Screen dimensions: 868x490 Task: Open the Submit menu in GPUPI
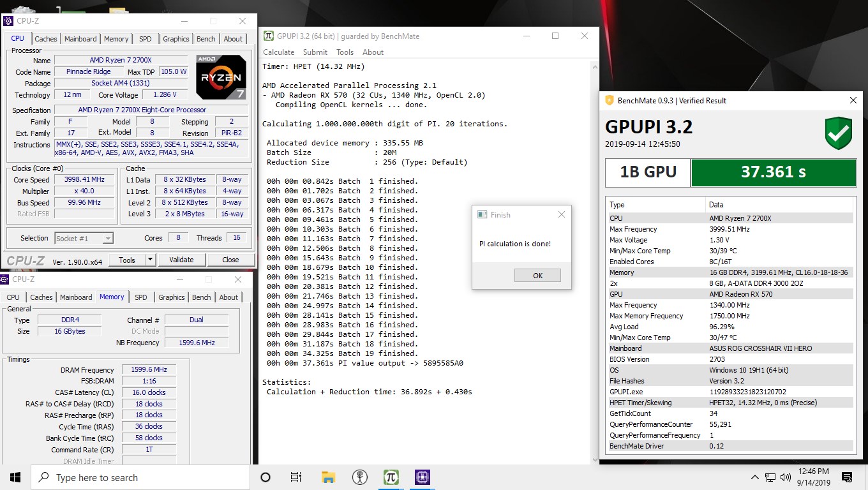tap(315, 52)
